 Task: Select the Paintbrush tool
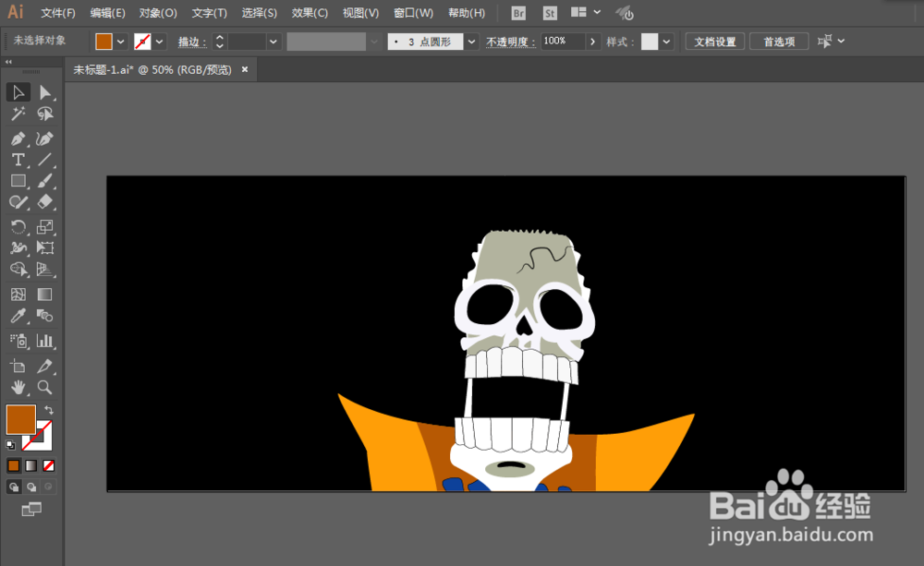click(44, 181)
